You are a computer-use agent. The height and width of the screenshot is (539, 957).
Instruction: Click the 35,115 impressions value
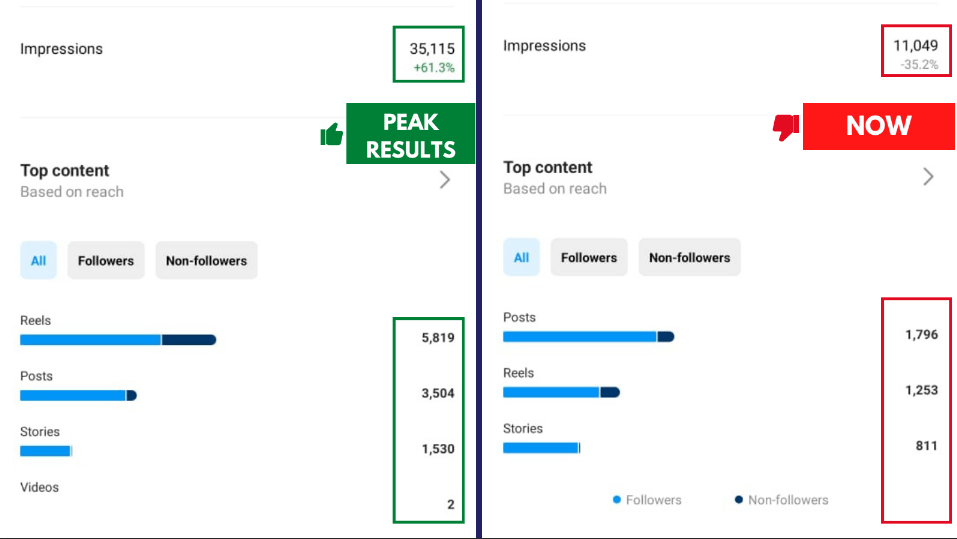(432, 48)
